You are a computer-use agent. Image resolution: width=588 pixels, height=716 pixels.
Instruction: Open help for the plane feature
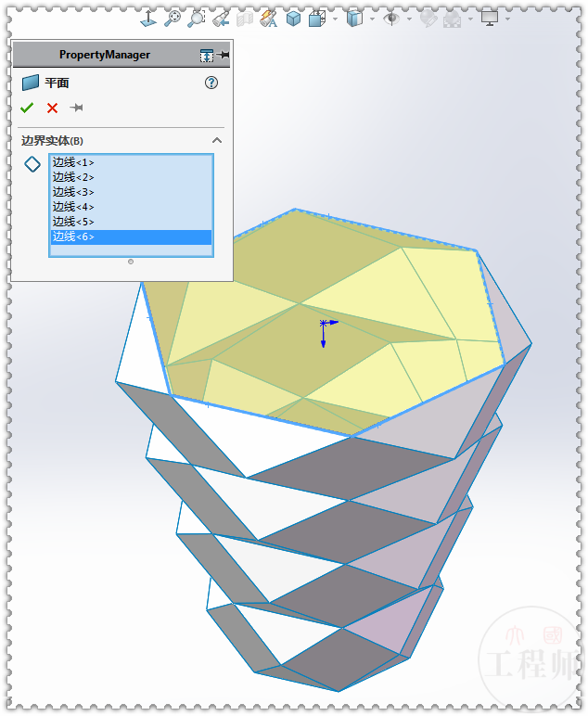(211, 83)
